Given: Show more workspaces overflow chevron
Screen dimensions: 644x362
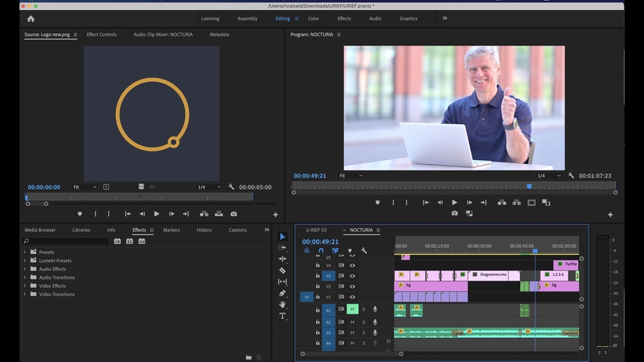Looking at the screenshot, I should [445, 18].
